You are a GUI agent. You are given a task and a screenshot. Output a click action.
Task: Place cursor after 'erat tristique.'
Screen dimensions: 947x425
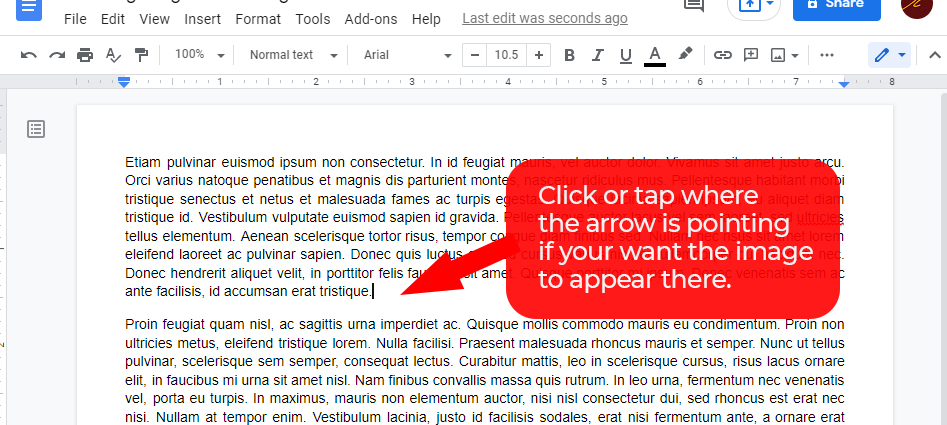373,292
